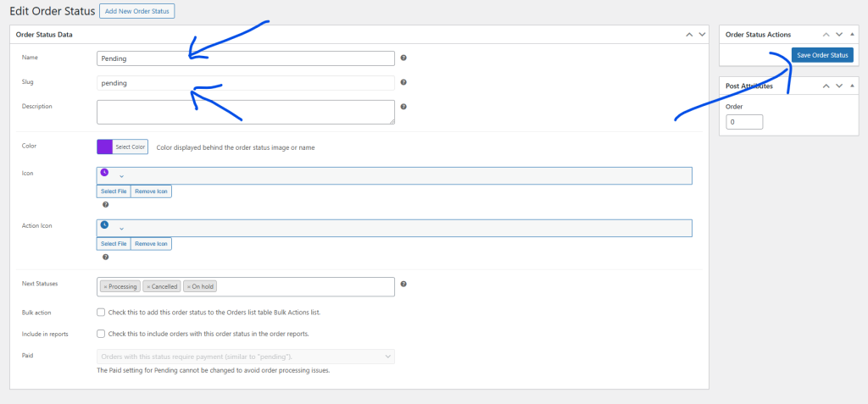Click into the Order number field

click(744, 122)
